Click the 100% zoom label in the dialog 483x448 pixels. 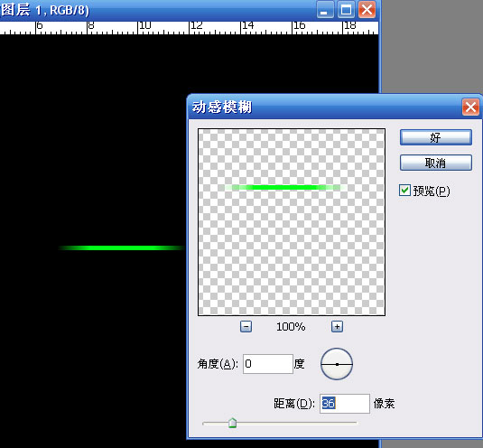[x=291, y=327]
